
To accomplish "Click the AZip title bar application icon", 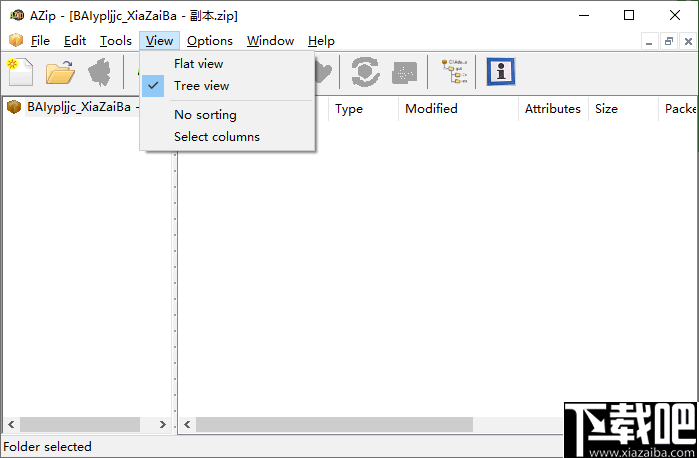I will click(x=16, y=16).
